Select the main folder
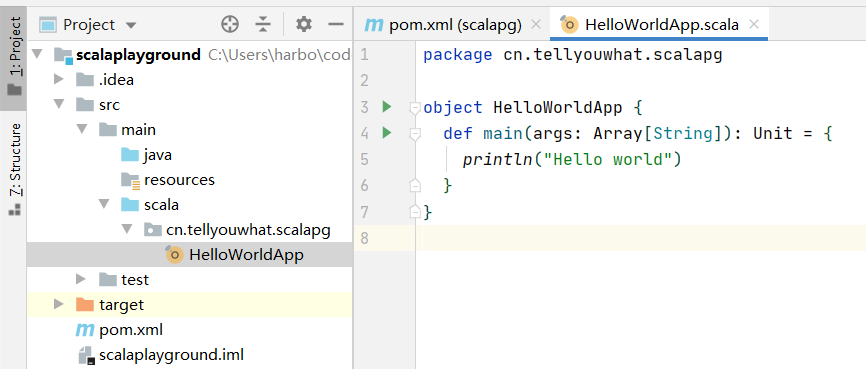866x369 pixels. (139, 129)
